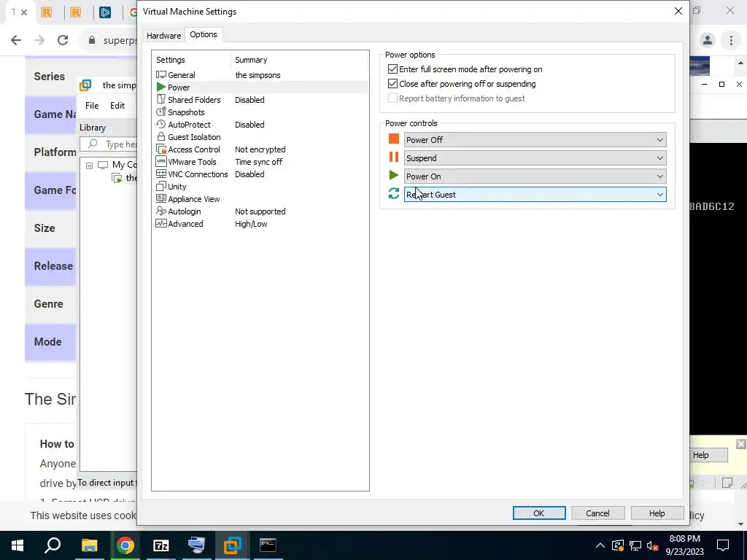Click the "High/Low" summary text
Image resolution: width=747 pixels, height=560 pixels.
coord(251,223)
